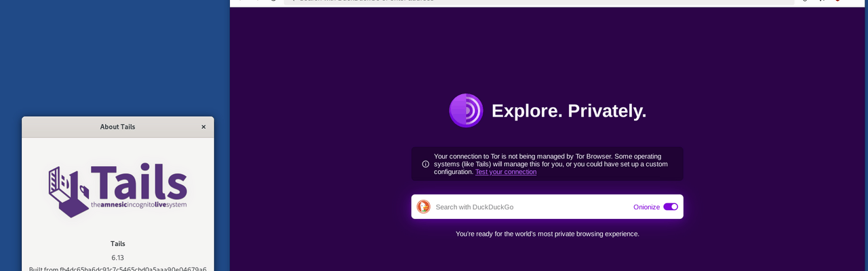Click the DuckDuckGo duck icon in search box
The height and width of the screenshot is (271, 868).
(x=424, y=207)
